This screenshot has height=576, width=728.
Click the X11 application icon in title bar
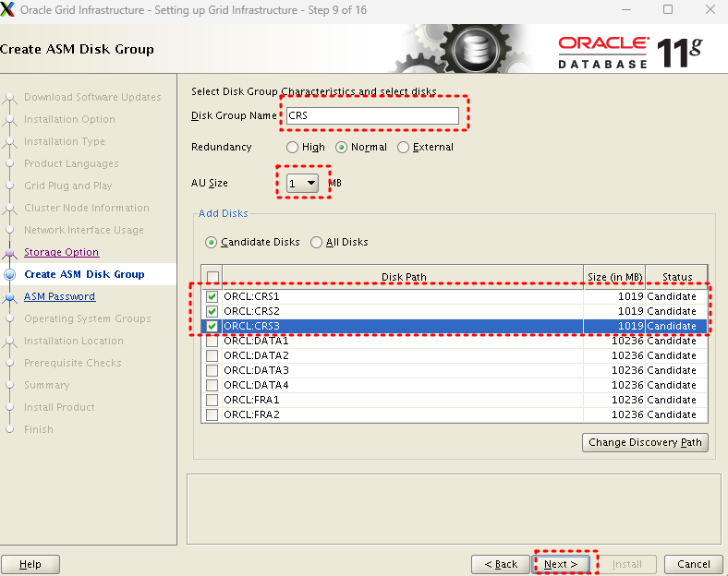click(x=7, y=9)
